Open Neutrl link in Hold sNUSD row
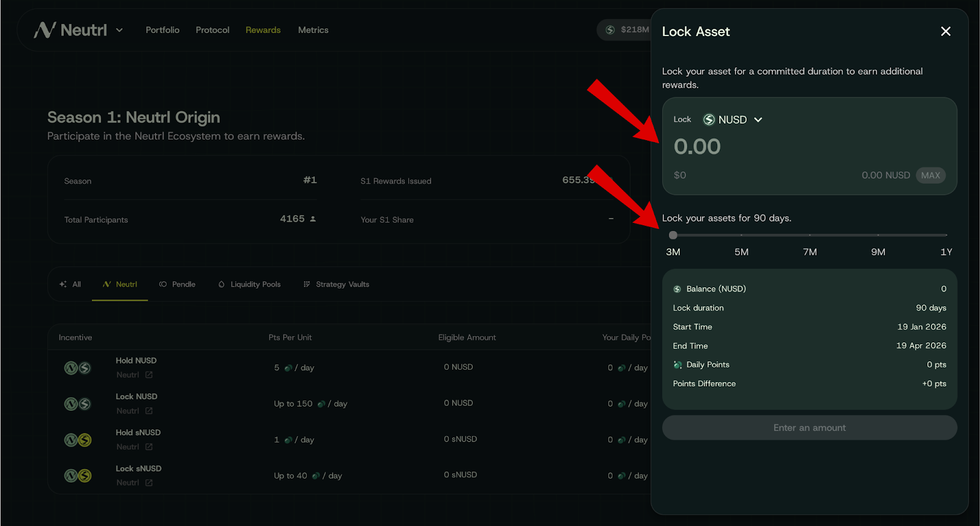 (x=135, y=447)
